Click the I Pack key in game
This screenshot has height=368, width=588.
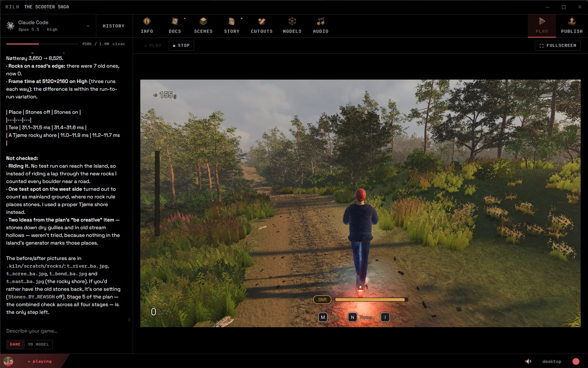tap(385, 317)
